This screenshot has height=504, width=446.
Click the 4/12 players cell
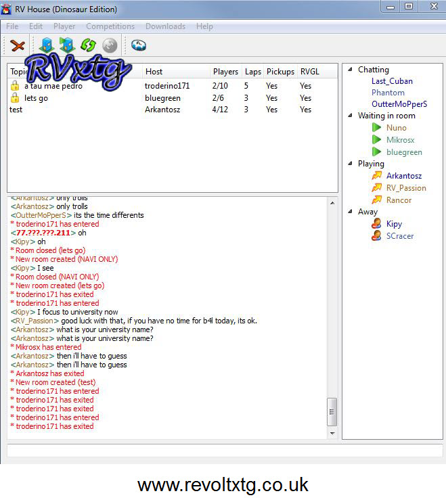click(220, 110)
